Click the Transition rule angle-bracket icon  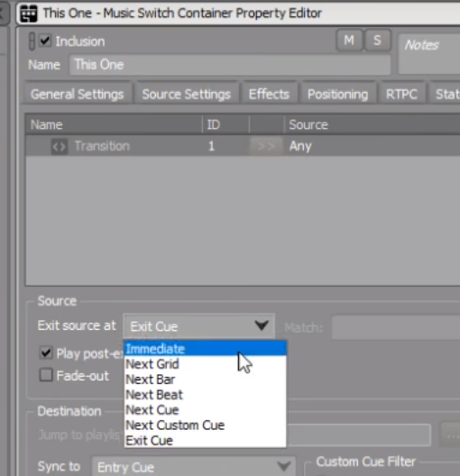[x=59, y=147]
